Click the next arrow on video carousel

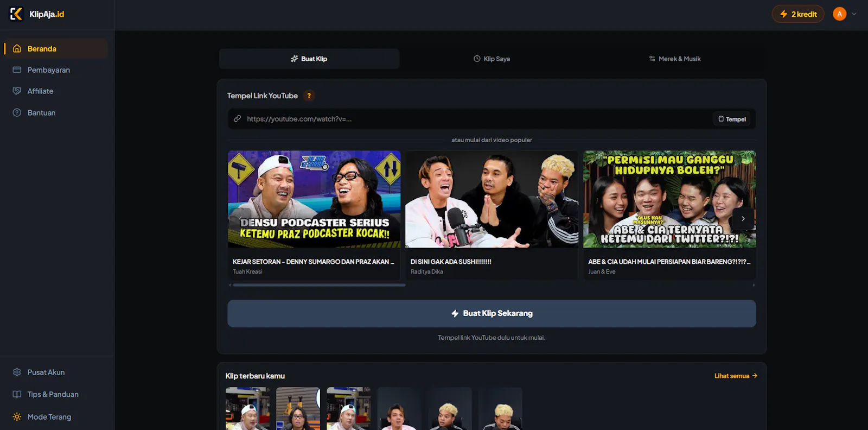point(743,218)
